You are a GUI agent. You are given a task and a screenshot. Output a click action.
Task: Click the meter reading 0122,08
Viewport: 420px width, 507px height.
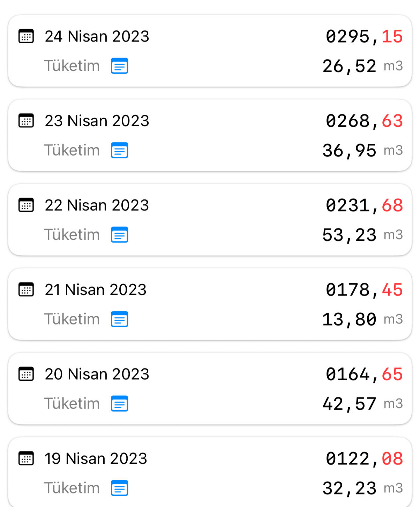(x=364, y=459)
